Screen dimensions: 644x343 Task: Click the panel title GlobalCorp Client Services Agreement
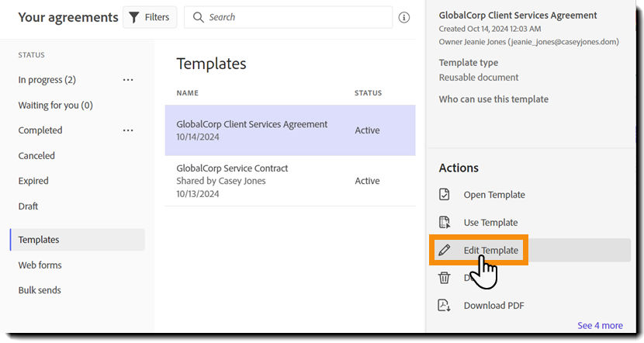pos(518,16)
